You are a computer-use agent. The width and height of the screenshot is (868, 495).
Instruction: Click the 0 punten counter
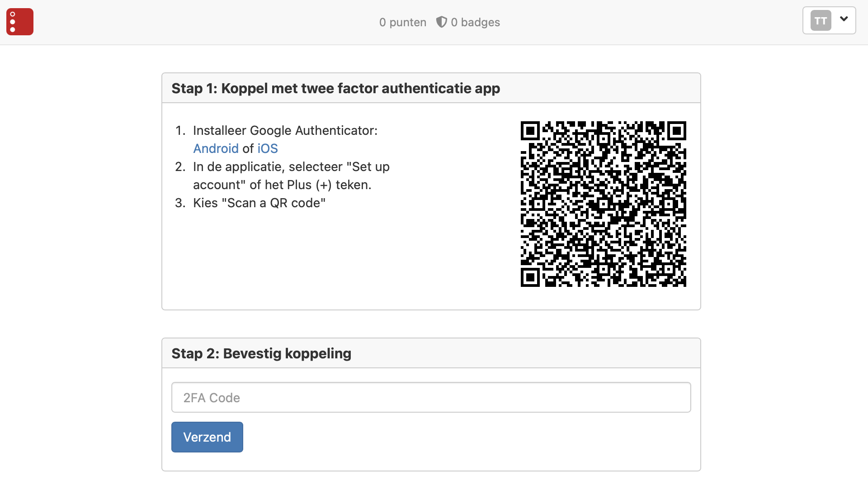tap(403, 22)
